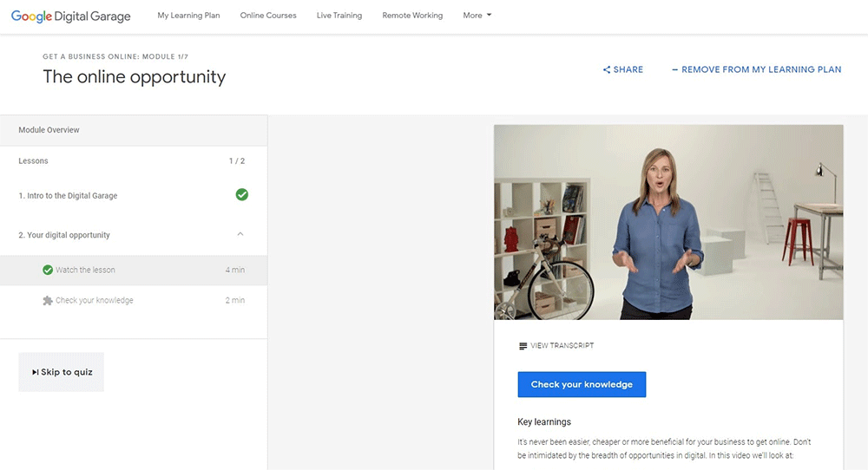Click the minus icon beside Remove

tap(674, 69)
